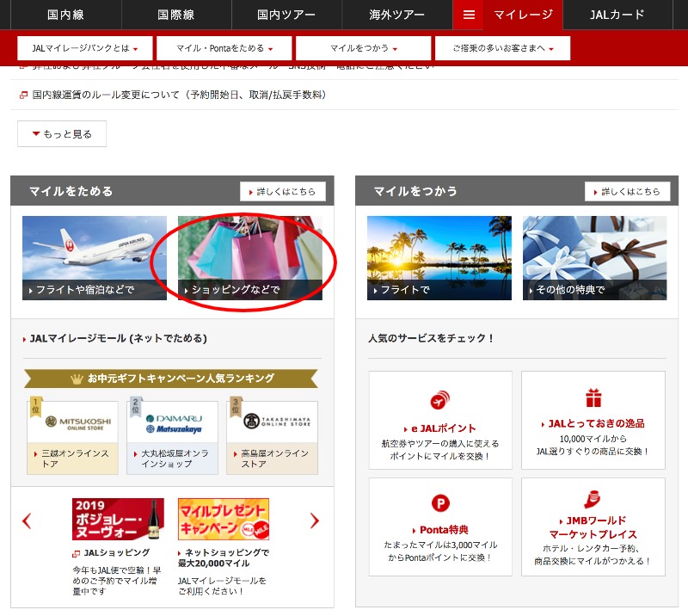The image size is (688, 616).
Task: Click お中元ギフトキャンペーン人気ランキング banner
Action: [x=171, y=379]
